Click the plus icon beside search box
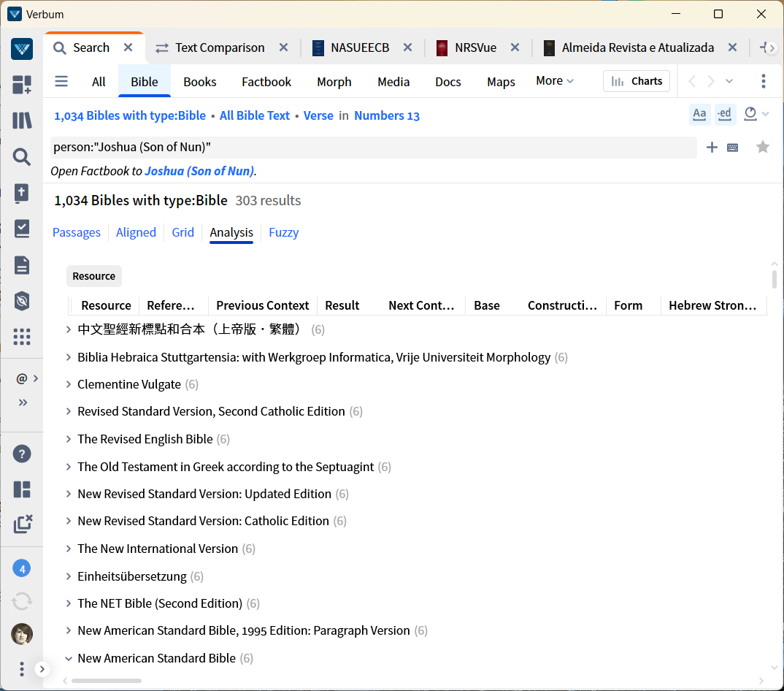 coord(712,147)
